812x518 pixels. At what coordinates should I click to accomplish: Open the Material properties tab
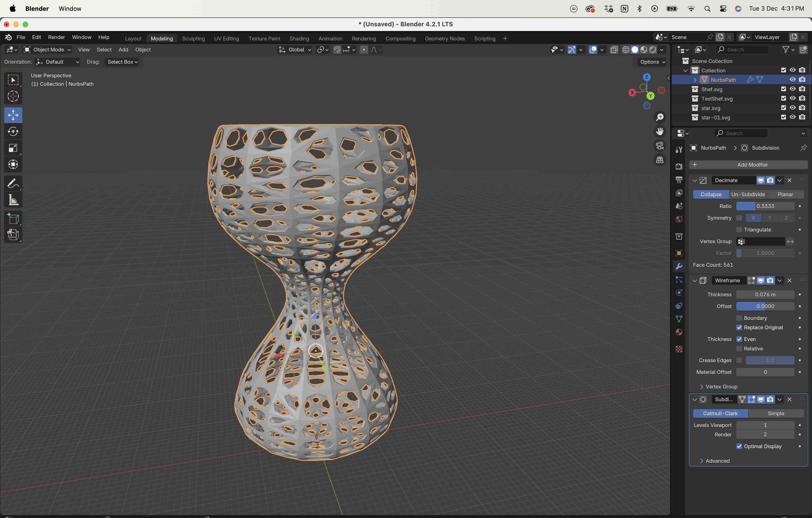(x=679, y=332)
